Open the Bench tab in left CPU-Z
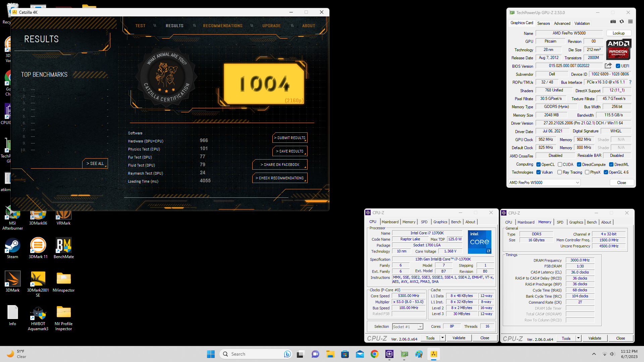Screen dimensions: 644x362 [456, 222]
